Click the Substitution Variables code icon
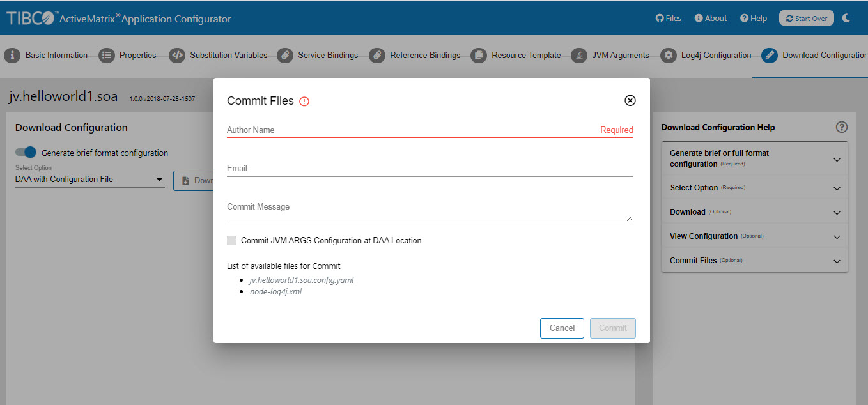Viewport: 868px width, 405px height. 177,56
